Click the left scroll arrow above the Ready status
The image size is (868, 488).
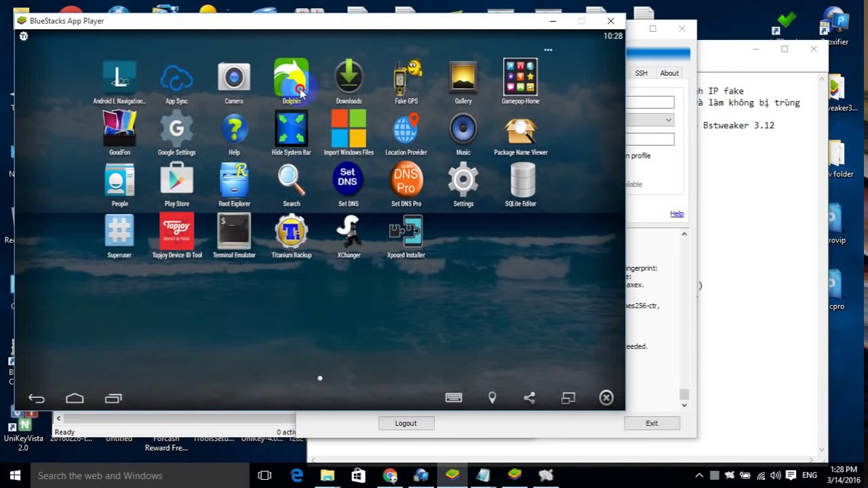tap(59, 418)
